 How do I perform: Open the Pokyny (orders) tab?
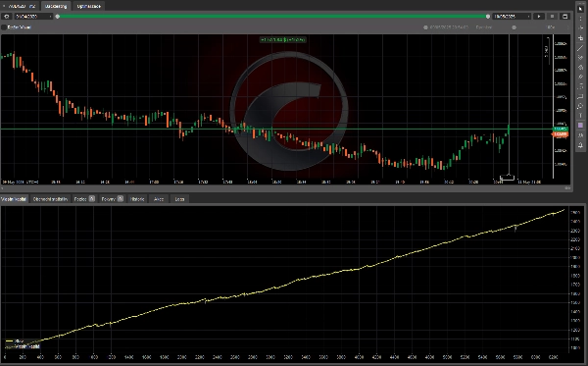[x=112, y=199]
